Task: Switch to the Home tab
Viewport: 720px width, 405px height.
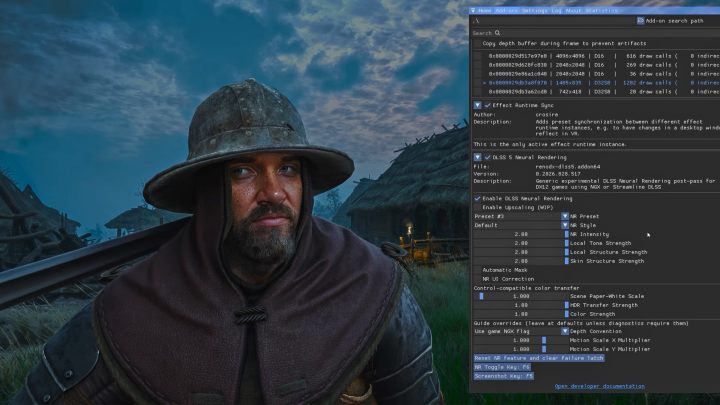Action: [x=485, y=11]
